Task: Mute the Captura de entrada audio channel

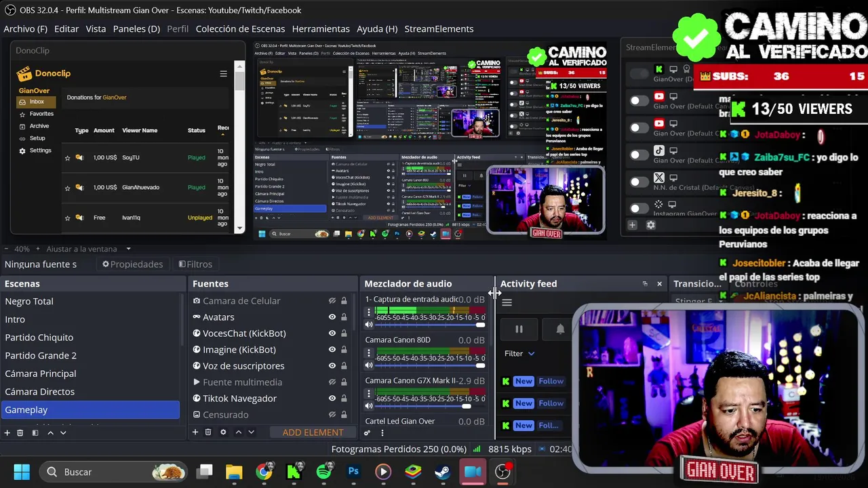Action: pos(369,325)
